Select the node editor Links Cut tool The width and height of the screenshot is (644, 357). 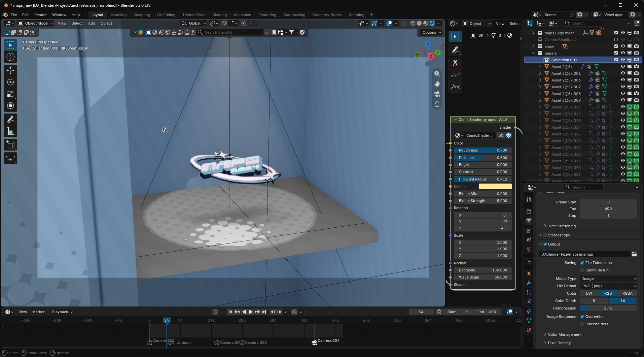coord(455,63)
